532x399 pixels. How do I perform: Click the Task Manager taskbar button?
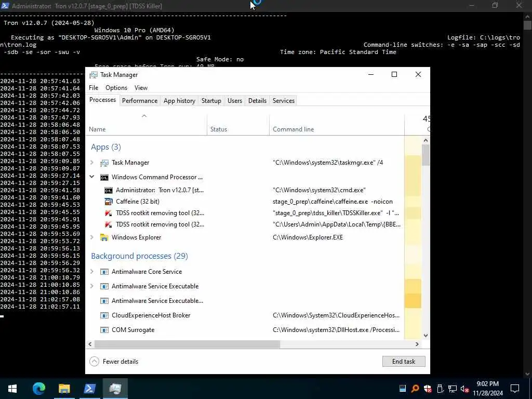115,389
